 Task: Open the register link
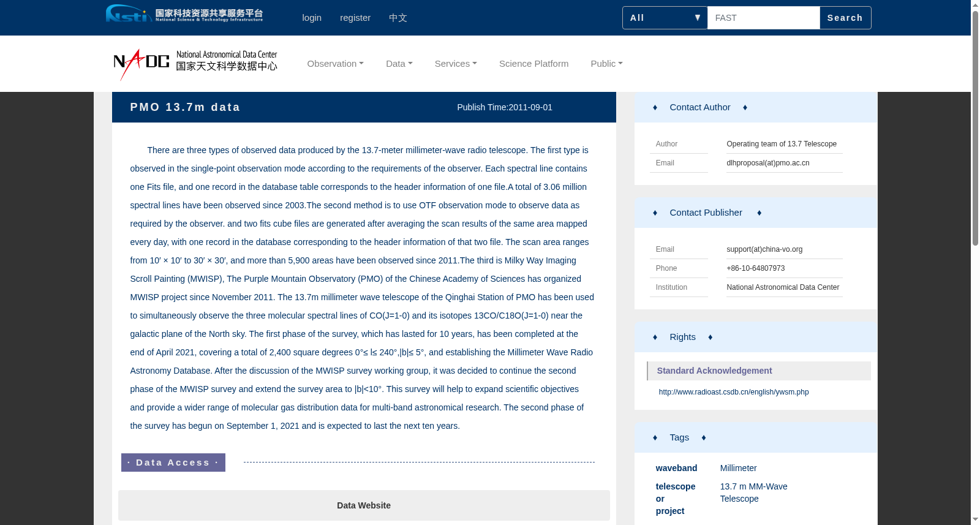(355, 18)
